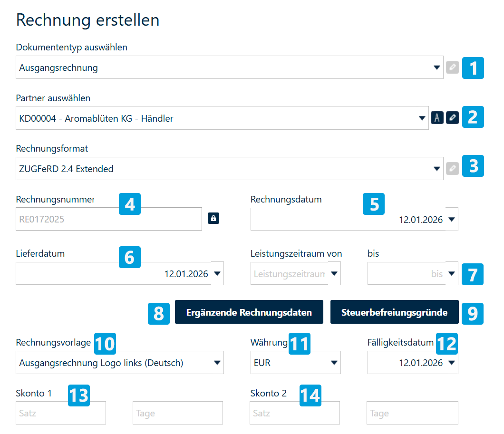Open the Partner auswählen dropdown
Screen dimensions: 504x434
[x=422, y=117]
